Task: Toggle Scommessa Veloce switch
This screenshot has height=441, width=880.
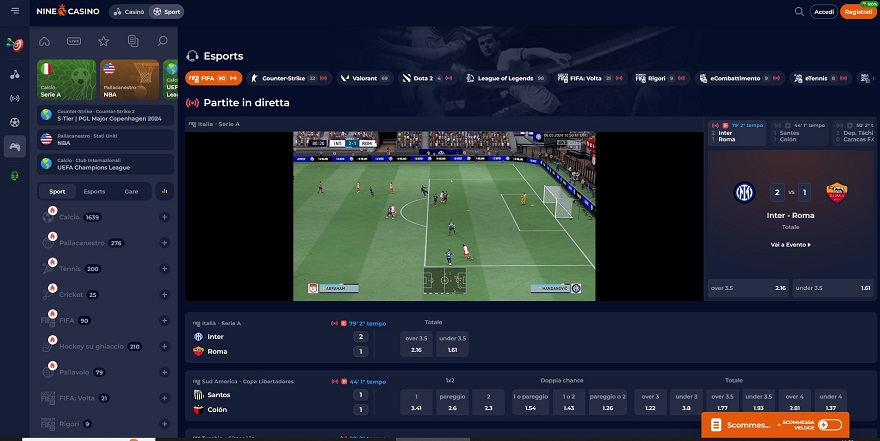Action: (x=829, y=425)
